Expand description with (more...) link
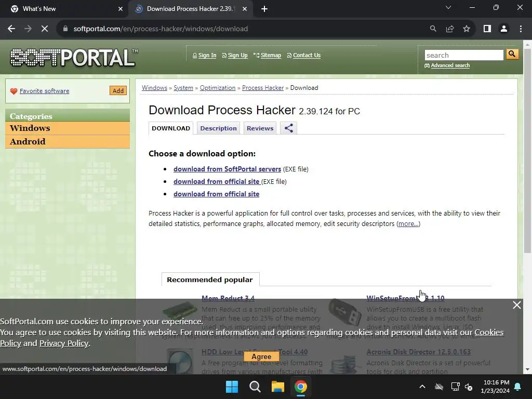The image size is (532, 399). (408, 224)
